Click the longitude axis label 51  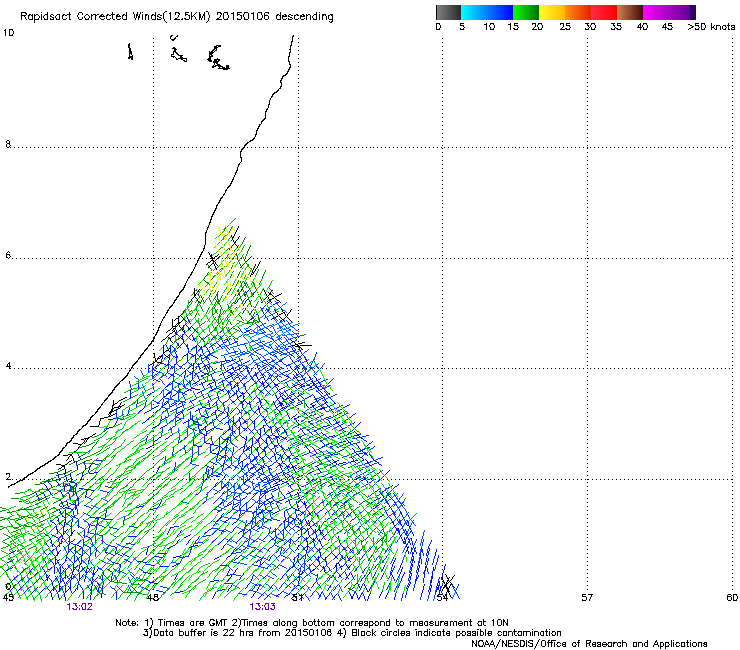297,598
